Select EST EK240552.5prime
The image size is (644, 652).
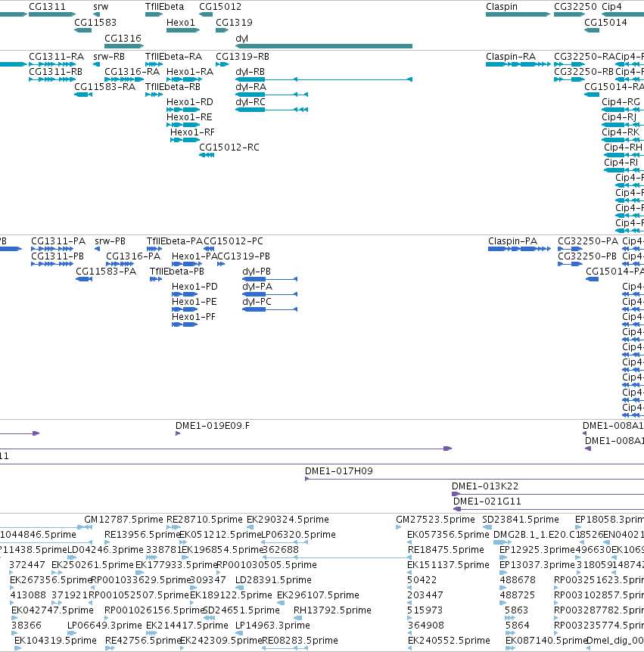tap(449, 641)
